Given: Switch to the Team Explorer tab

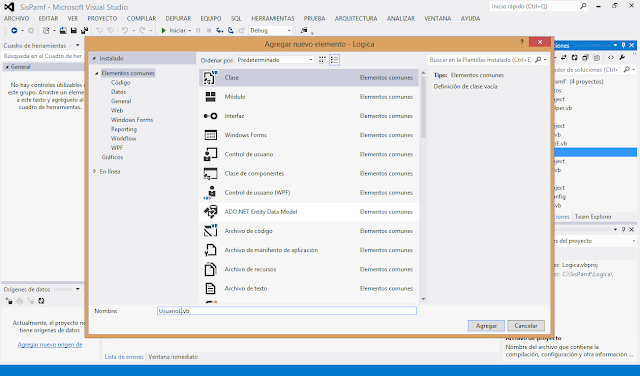Looking at the screenshot, I should pyautogui.click(x=593, y=217).
